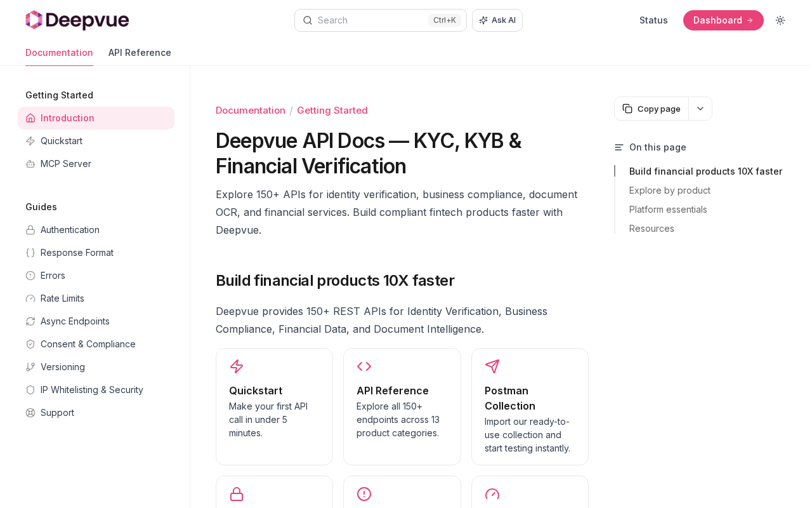The width and height of the screenshot is (812, 508).
Task: Click the Rate Limits gauge icon in sidebar
Action: pyautogui.click(x=30, y=298)
